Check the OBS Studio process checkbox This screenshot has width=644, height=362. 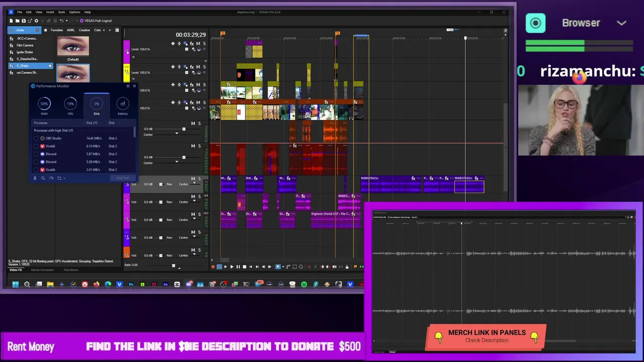coord(36,138)
